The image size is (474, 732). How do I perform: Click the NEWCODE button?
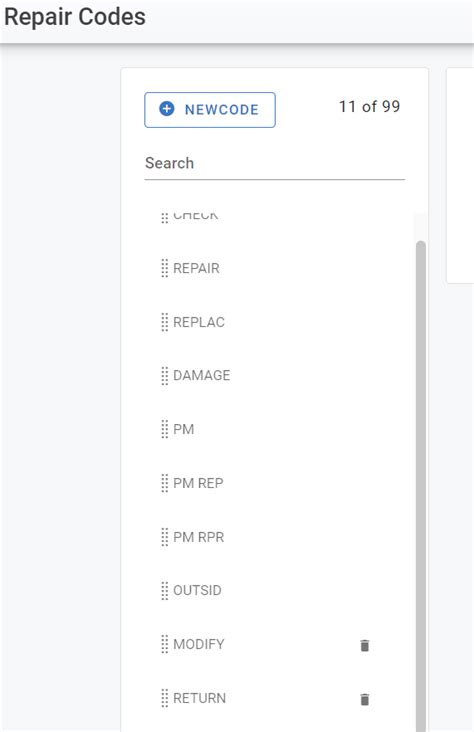pyautogui.click(x=210, y=110)
